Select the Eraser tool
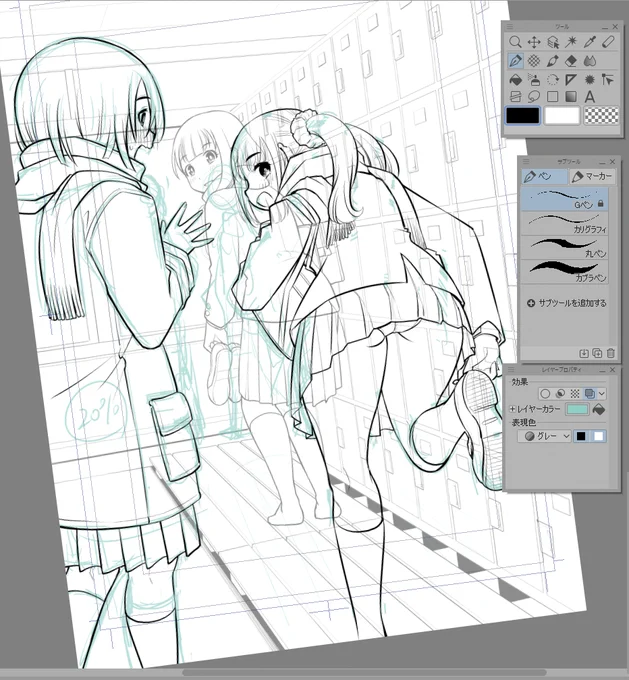 point(571,61)
